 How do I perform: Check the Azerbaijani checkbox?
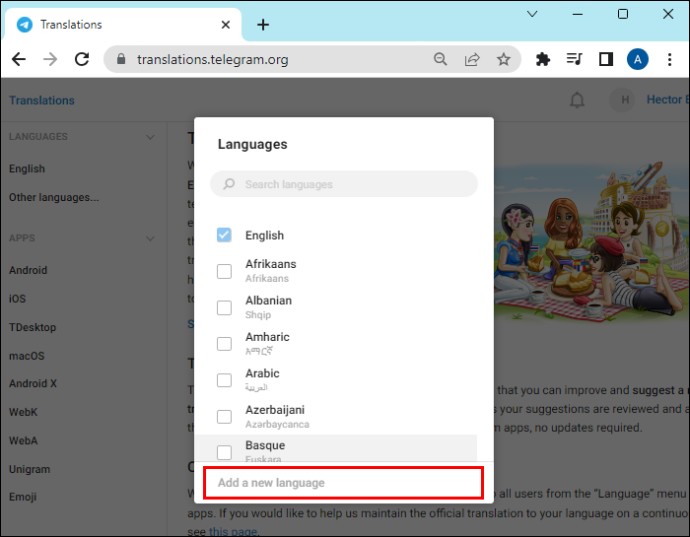click(224, 416)
